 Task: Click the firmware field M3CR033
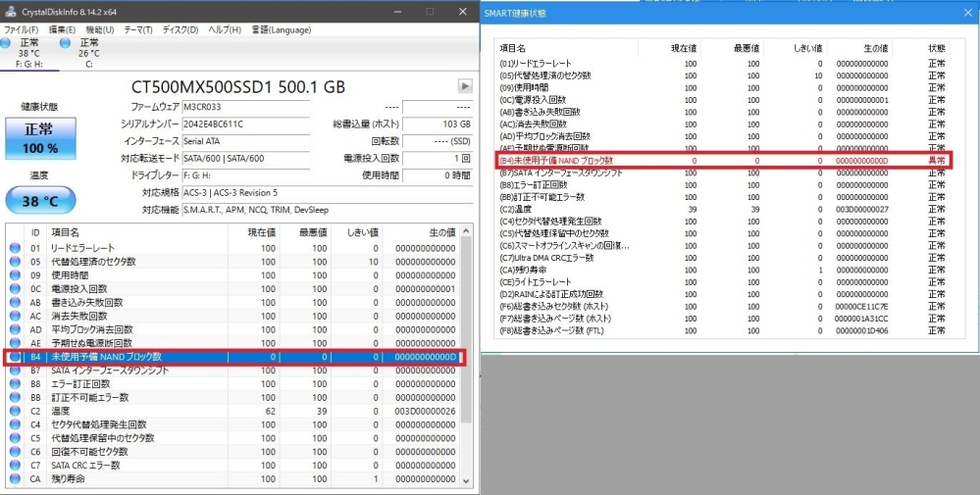point(245,107)
